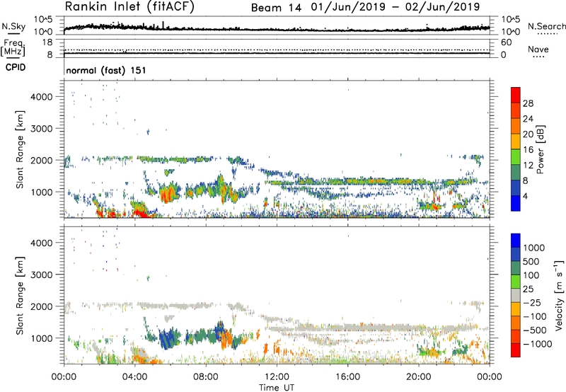This screenshot has width=566, height=392.
Task: Click the Slant Range label of power panel
Action: pos(20,149)
